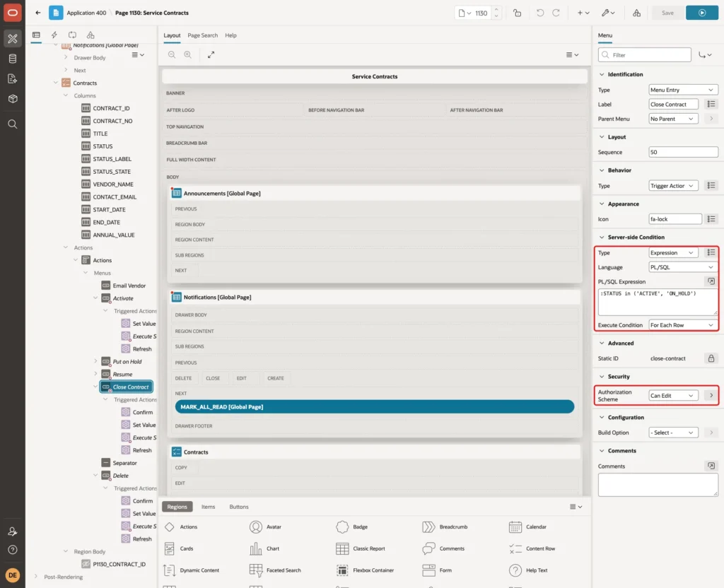Open the App Builder icon in sidebar
This screenshot has height=588, width=724.
(x=13, y=39)
